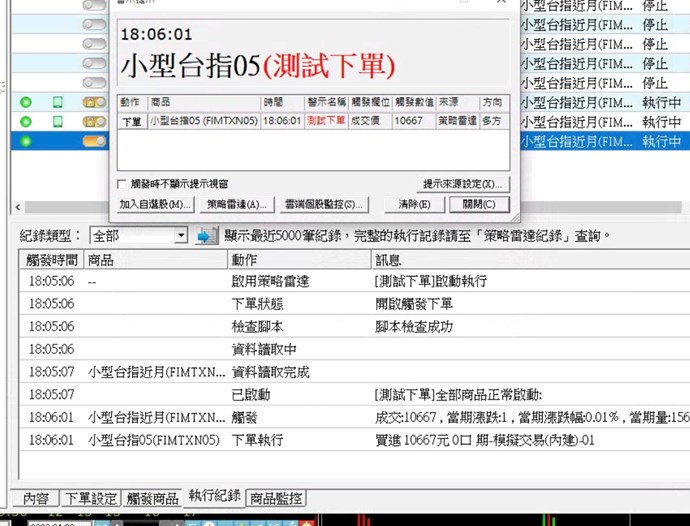Select the 小型台指05 (FIMTXN05) cell in the dialog
690x526 pixels.
click(x=204, y=121)
